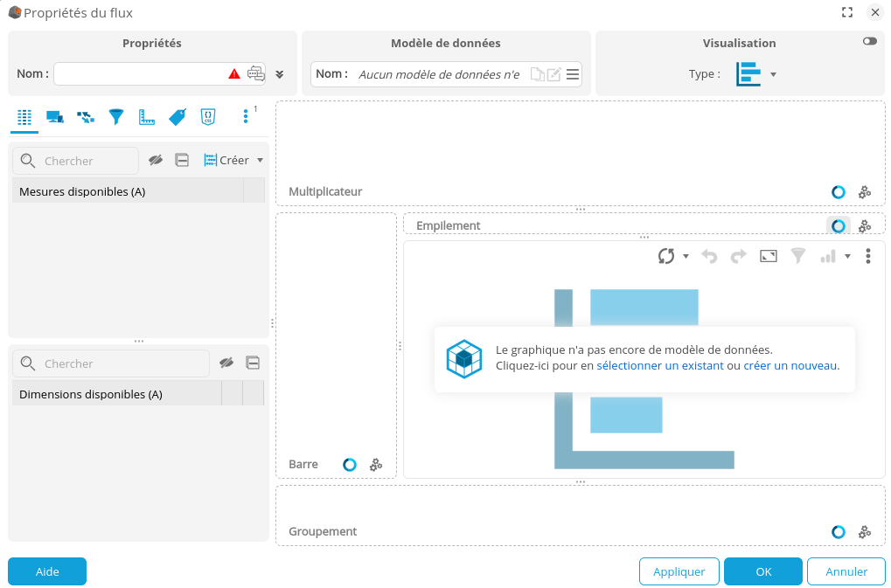
Task: Click the gears icon in the Multiplicateur zone
Action: click(x=865, y=192)
